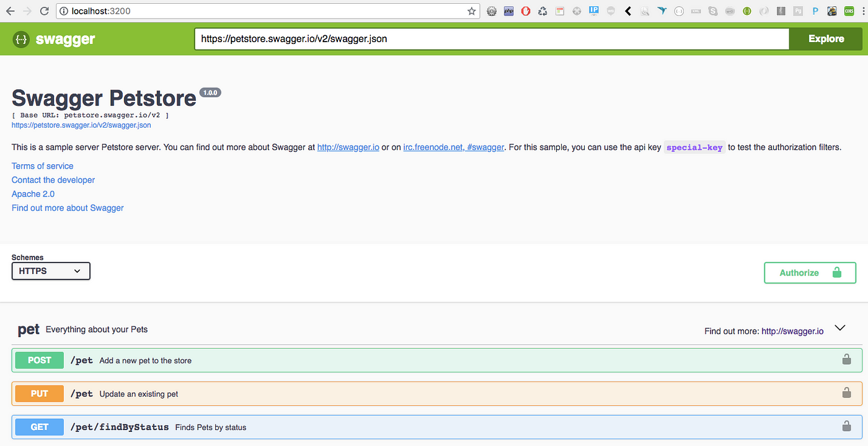Click the site info icon beside localhost:3200

63,11
